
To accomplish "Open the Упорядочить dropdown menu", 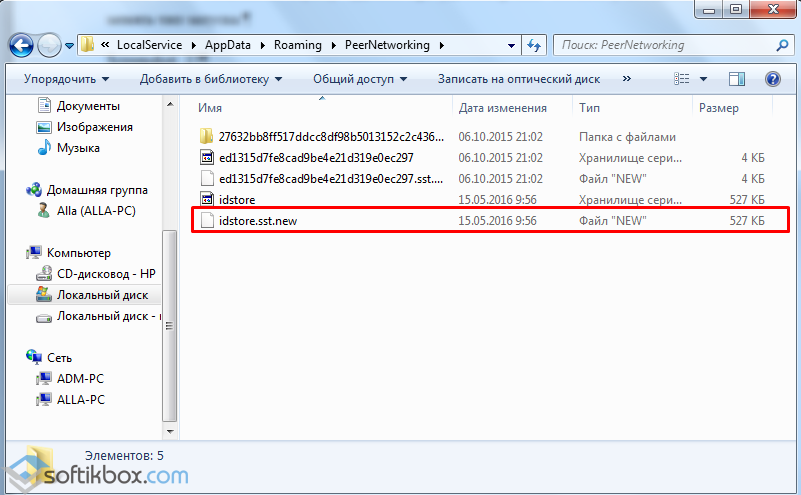I will pyautogui.click(x=66, y=79).
